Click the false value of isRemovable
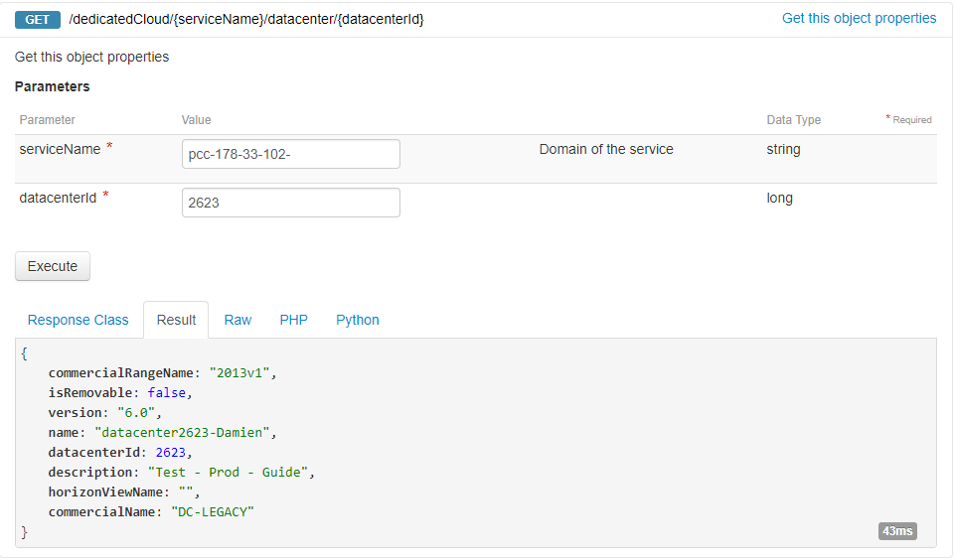954x560 pixels. pos(169,392)
